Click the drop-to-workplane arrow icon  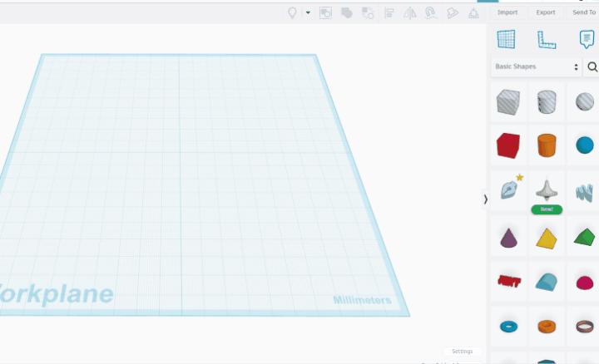coord(473,13)
